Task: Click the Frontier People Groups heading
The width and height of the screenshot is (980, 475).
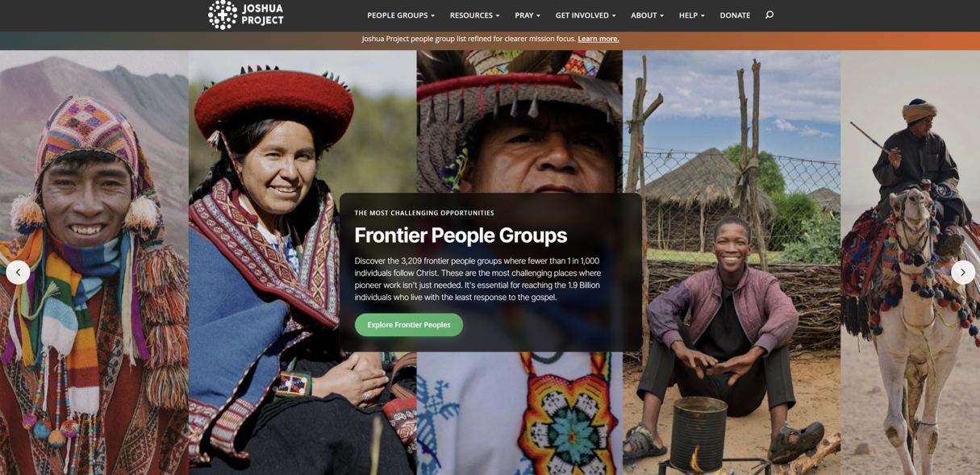Action: pyautogui.click(x=461, y=235)
